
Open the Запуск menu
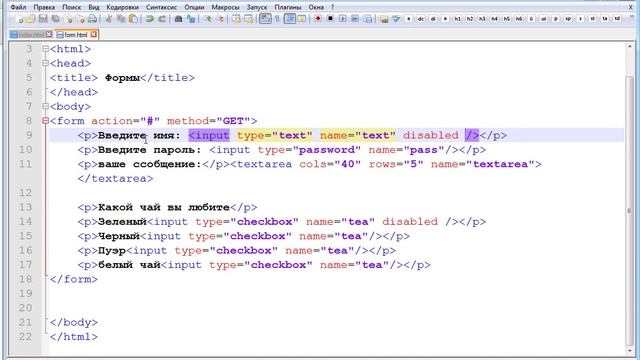tap(257, 7)
